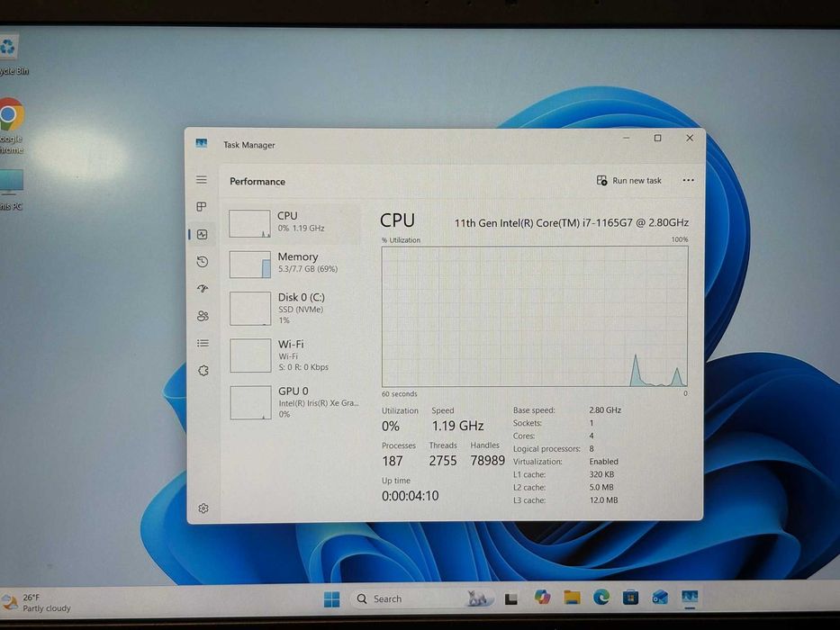Open Outlook from the taskbar
840x630 pixels.
click(x=660, y=598)
